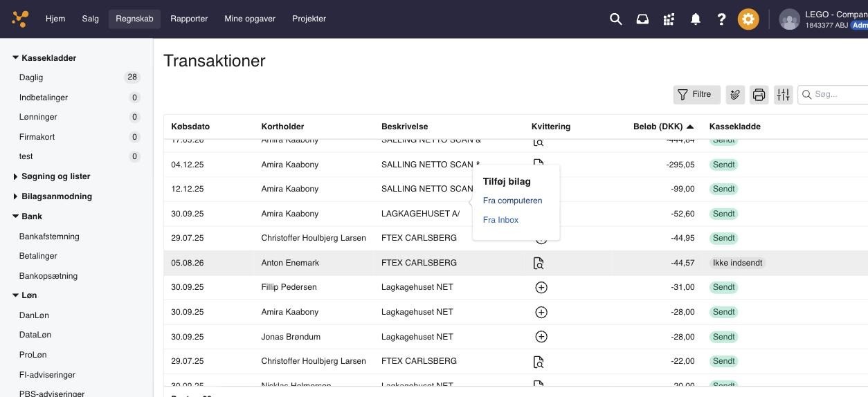Viewport: 868px width, 397px height.
Task: Collapse the Løn section
Action: click(x=16, y=295)
